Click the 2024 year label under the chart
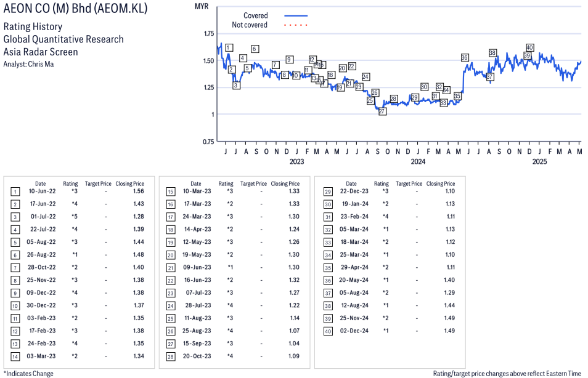 pos(418,161)
